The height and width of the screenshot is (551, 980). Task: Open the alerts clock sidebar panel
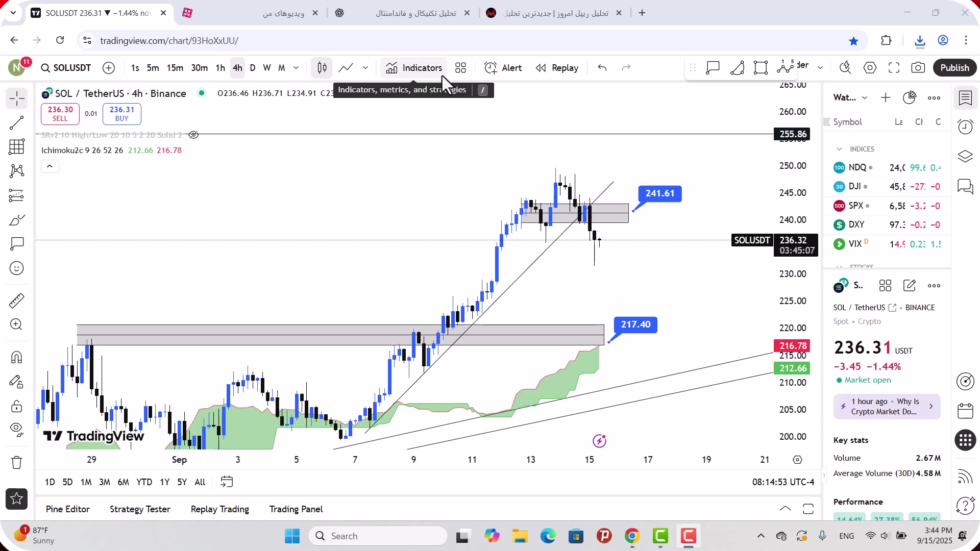click(x=965, y=127)
